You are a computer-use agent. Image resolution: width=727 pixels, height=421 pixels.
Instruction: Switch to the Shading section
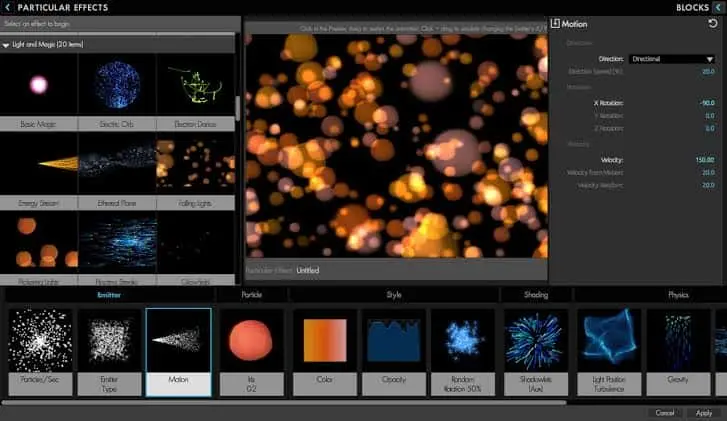point(536,295)
